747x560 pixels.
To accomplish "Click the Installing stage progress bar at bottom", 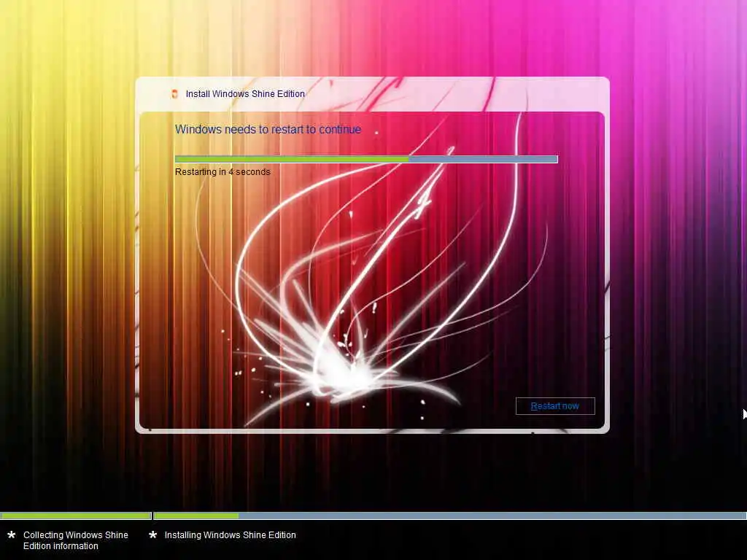I will click(x=449, y=516).
